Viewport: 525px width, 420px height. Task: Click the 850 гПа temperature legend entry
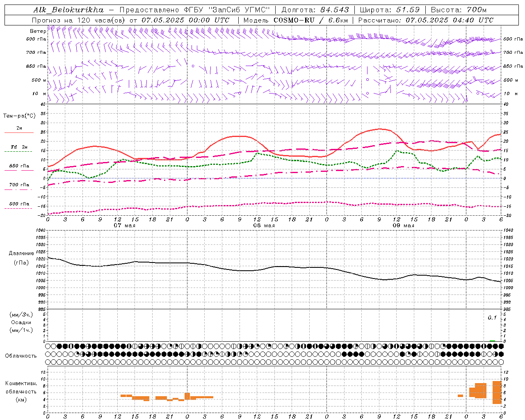tap(19, 166)
